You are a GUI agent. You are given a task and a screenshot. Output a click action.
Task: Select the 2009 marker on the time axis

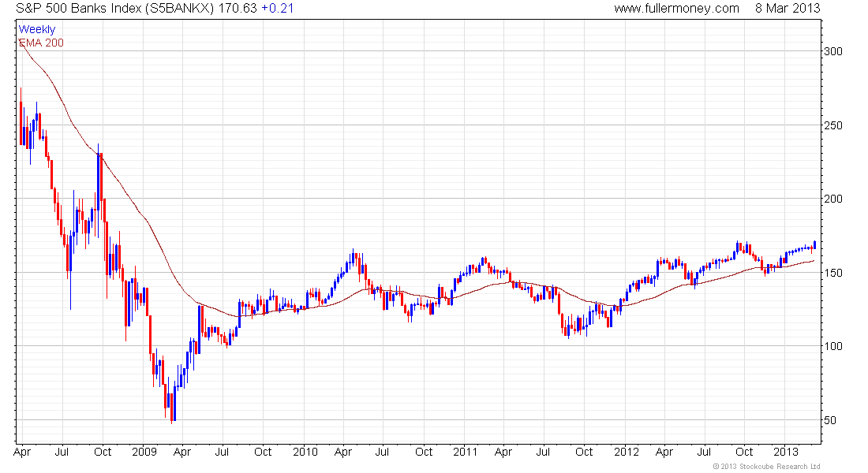tap(144, 452)
